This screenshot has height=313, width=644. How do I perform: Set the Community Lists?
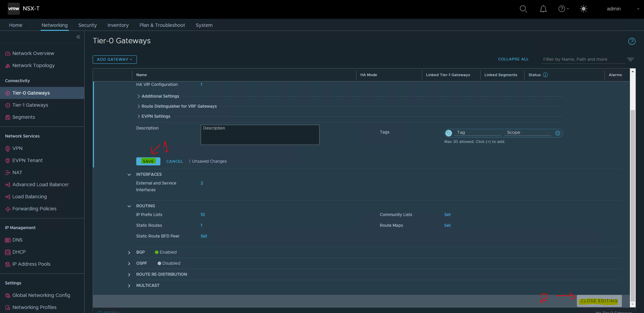(447, 215)
